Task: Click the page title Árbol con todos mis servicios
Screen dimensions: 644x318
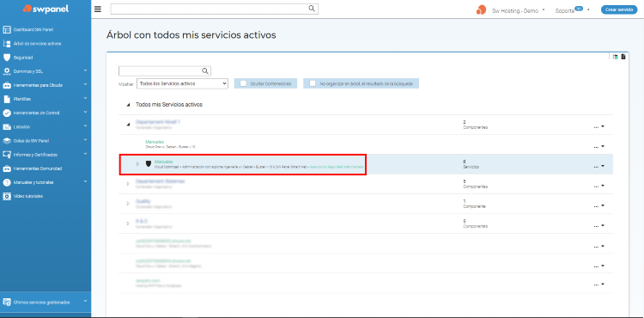Action: click(191, 35)
